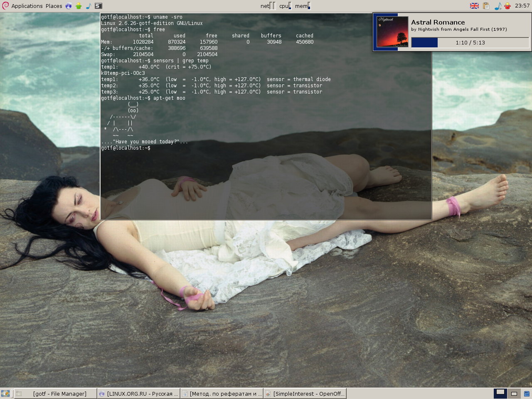The image size is (532, 399).
Task: Click the blue icon at bottom-right panel corner
Action: (527, 394)
